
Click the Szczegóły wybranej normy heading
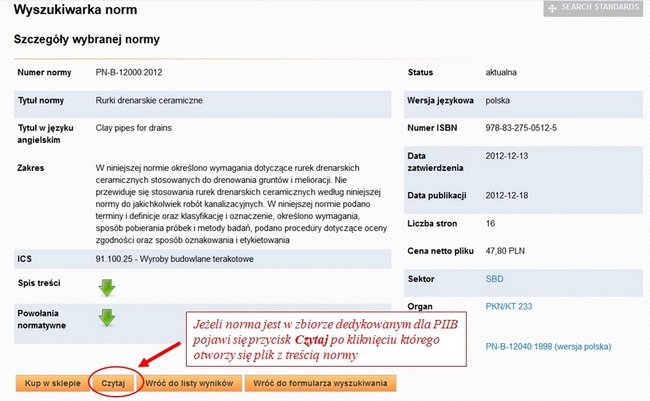[x=86, y=39]
